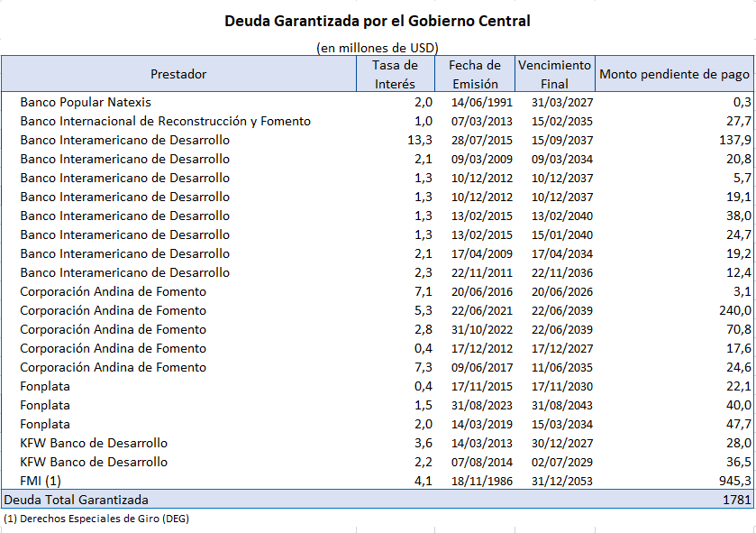Click "Banco Internacional de Reconstrucción y Fomento" cell
756x533 pixels.
[x=166, y=121]
